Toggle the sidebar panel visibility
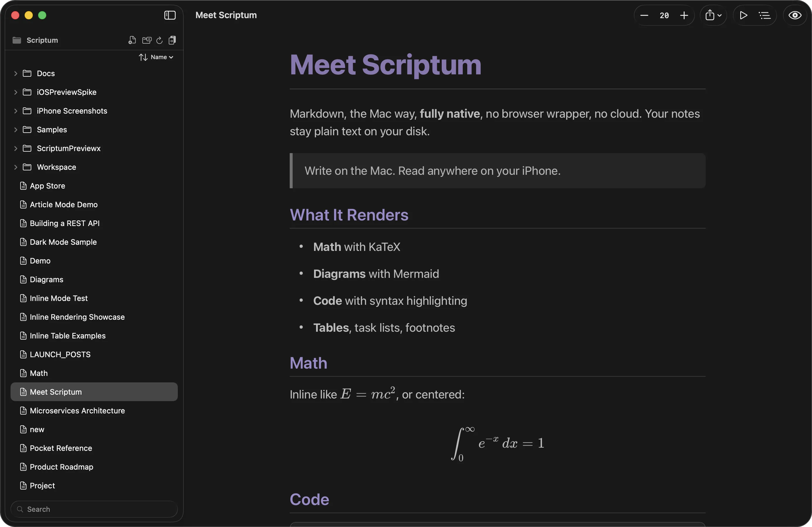This screenshot has height=527, width=812. point(170,15)
